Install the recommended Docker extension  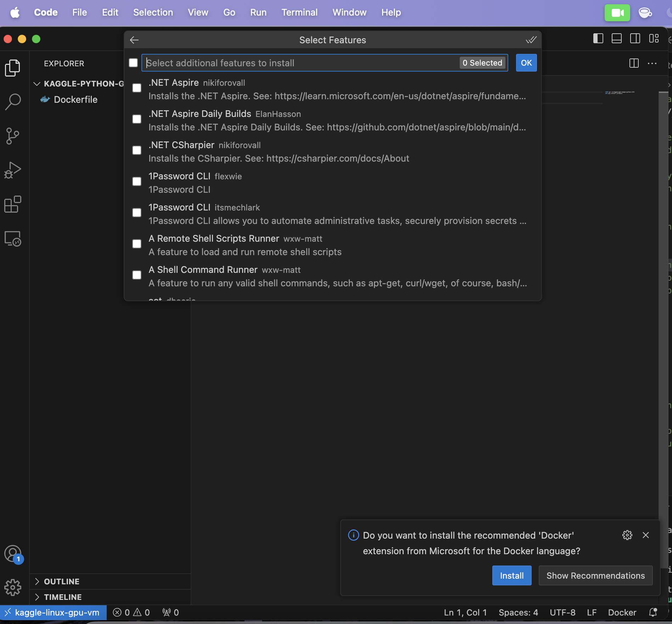[x=512, y=575]
